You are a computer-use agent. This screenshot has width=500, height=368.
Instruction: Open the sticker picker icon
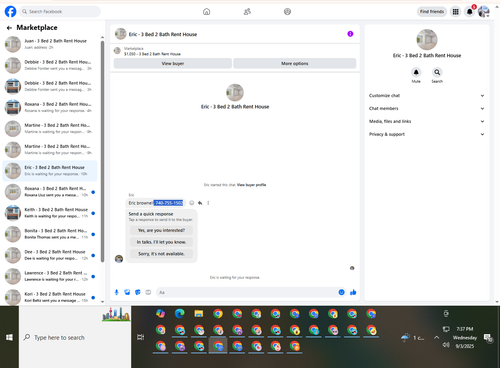tap(138, 292)
